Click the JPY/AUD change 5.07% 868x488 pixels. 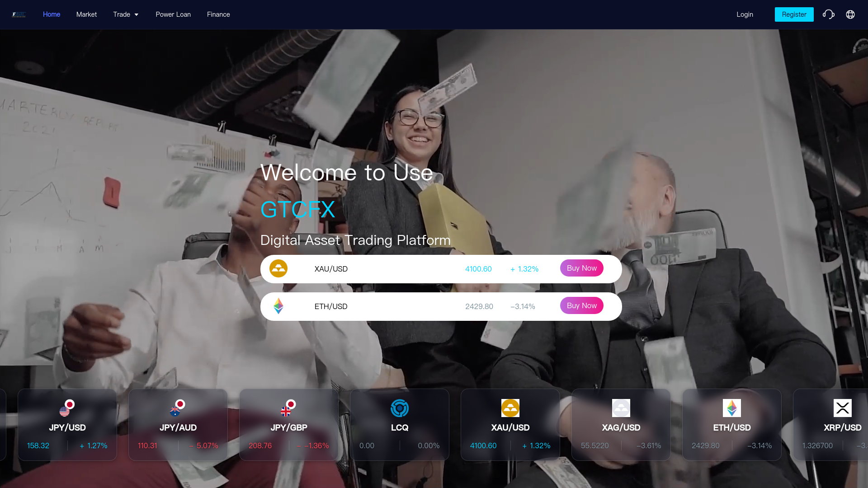click(203, 446)
